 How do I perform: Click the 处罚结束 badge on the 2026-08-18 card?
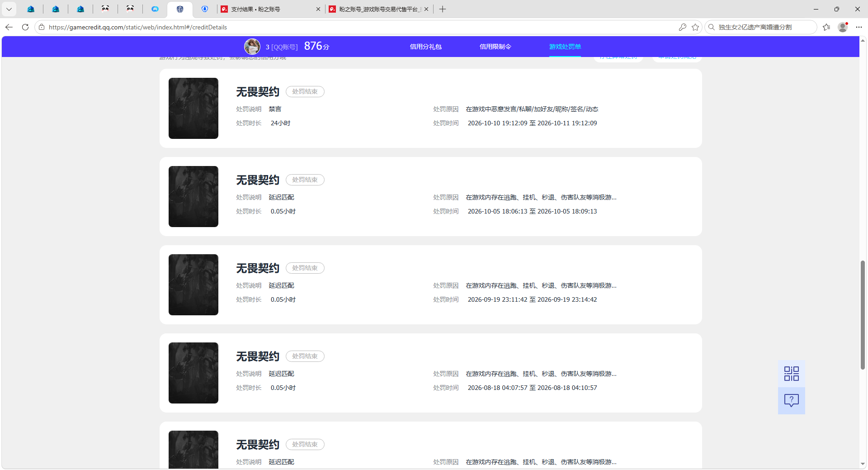click(305, 356)
